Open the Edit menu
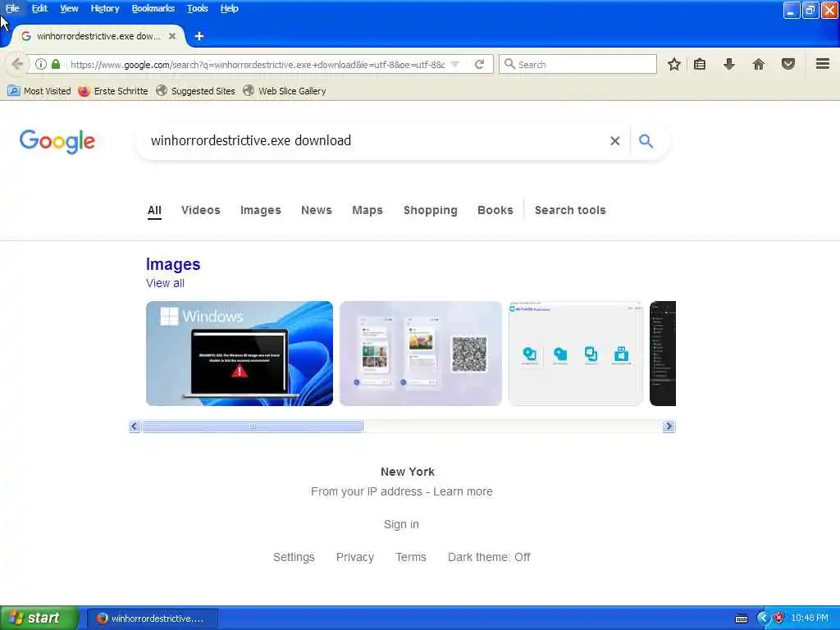This screenshot has height=630, width=840. tap(39, 8)
